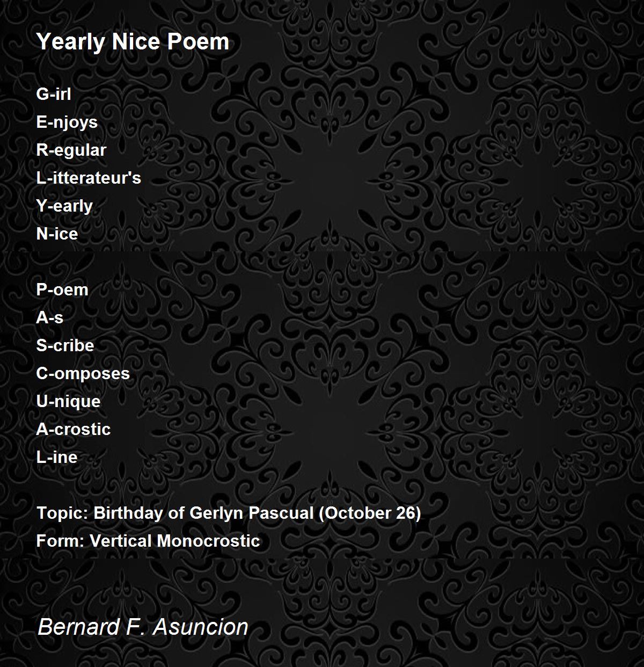This screenshot has width=644, height=667.
Task: Click the Topic line about Gerlyn Pascual
Action: tap(229, 513)
